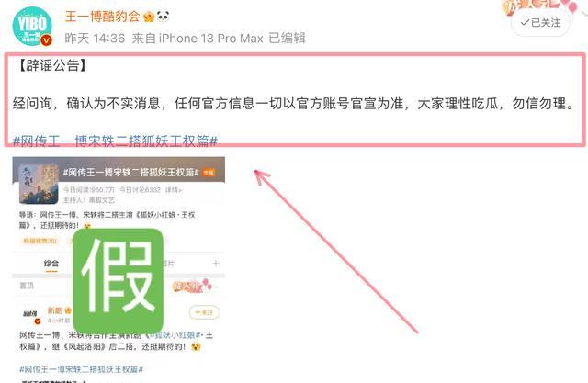Viewport: 588px width, 383px height.
Task: Click the 热搜榜第2位 ranking tag
Action: click(x=40, y=241)
